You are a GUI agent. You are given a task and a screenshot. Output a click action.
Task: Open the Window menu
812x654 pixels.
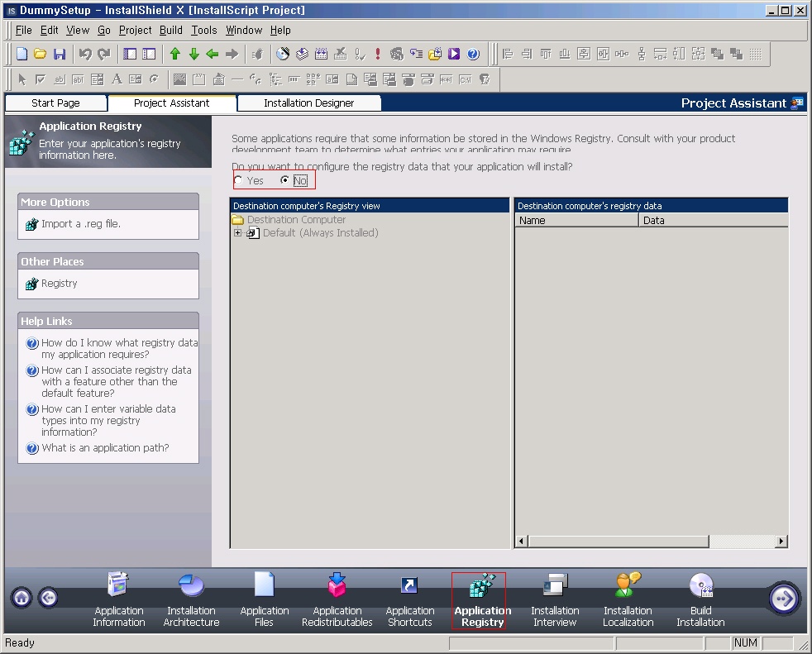pyautogui.click(x=244, y=30)
